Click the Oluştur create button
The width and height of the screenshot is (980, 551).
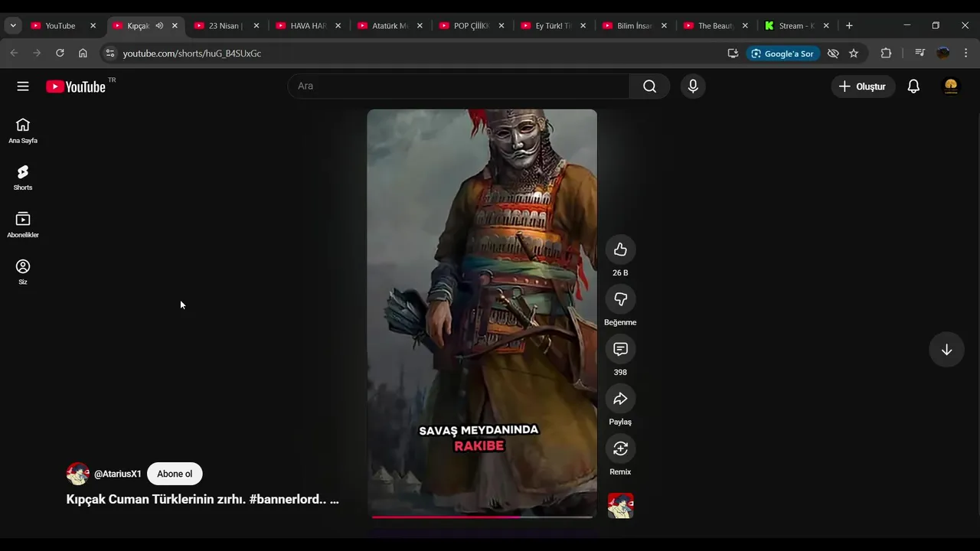point(863,86)
